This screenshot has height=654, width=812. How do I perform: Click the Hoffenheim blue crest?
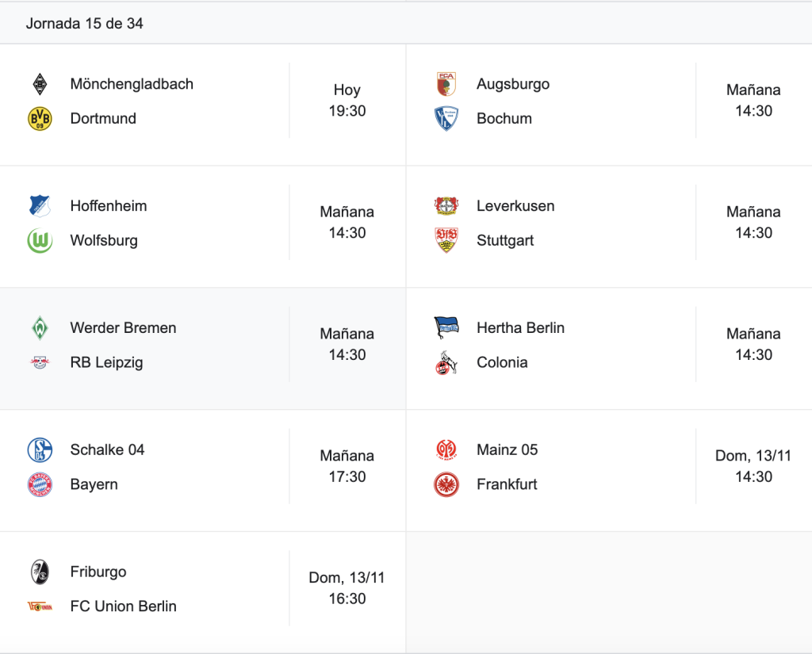pyautogui.click(x=40, y=205)
